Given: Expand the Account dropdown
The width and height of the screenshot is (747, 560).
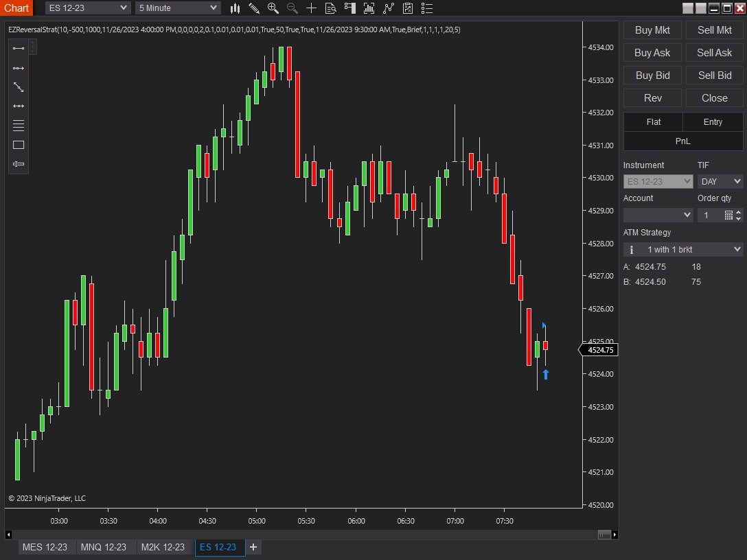Looking at the screenshot, I should point(658,215).
